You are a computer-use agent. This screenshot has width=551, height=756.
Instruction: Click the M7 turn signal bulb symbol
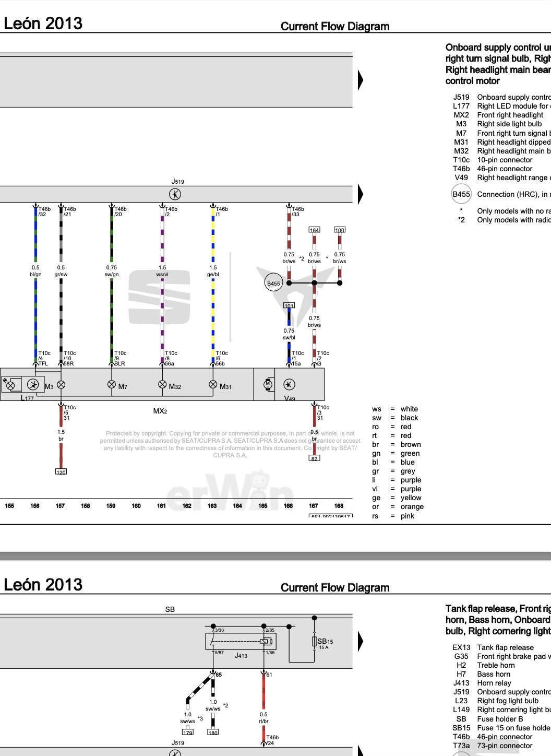(x=111, y=385)
